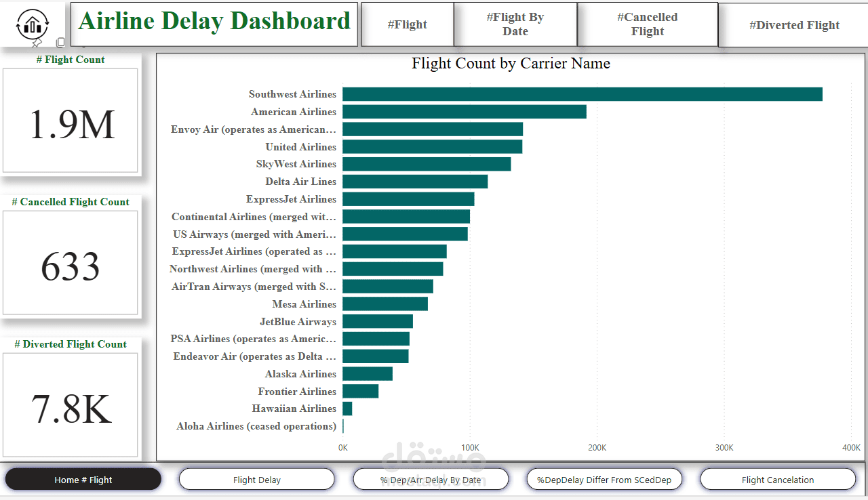
Task: Click the Airline Delay Dashboard title
Action: pos(214,21)
